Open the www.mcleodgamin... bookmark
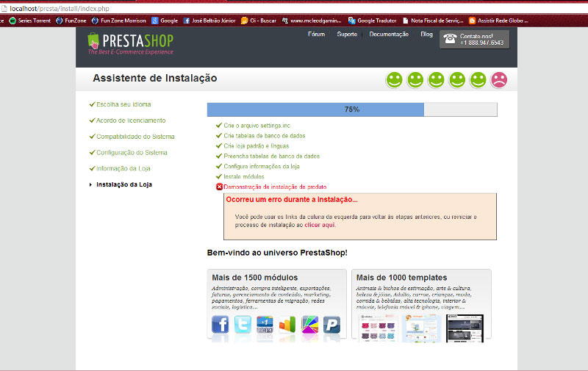Viewport: 588px width, 371px height. 312,21
